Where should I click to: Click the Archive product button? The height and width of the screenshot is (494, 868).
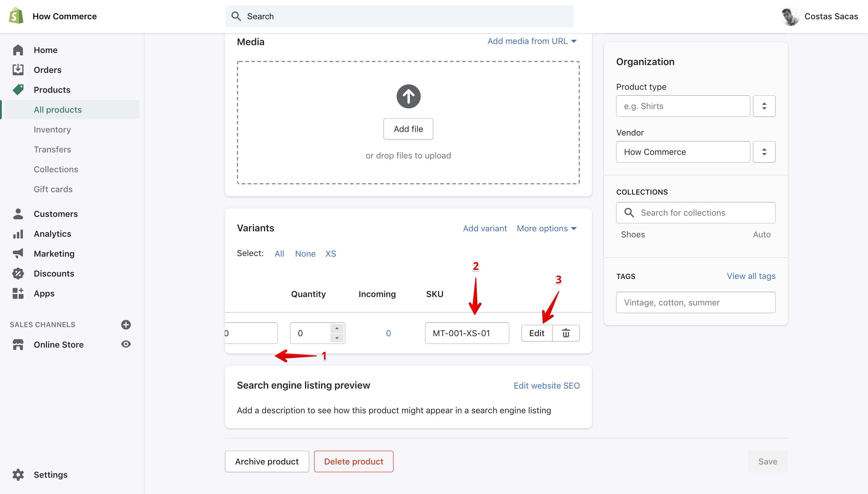click(267, 461)
